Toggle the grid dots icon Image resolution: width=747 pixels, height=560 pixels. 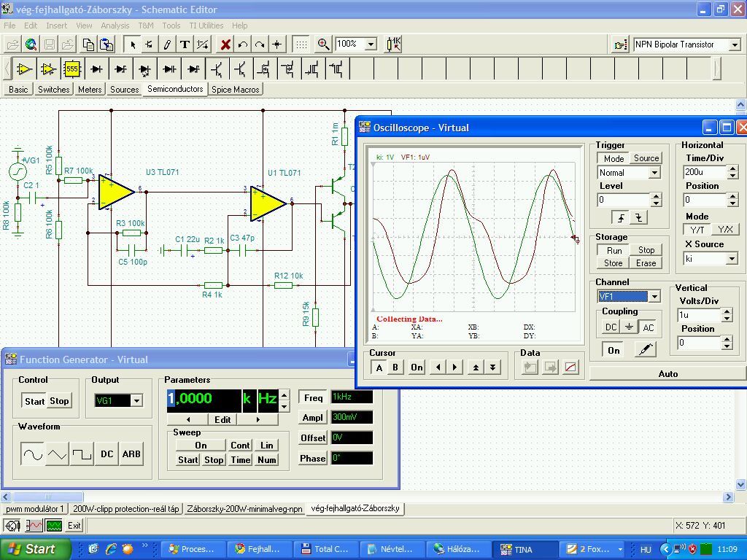(301, 44)
